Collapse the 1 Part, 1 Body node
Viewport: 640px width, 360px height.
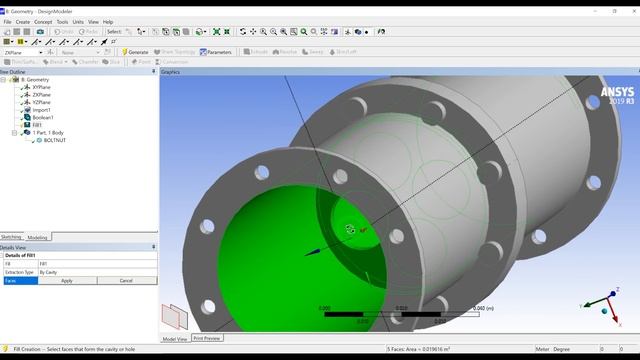point(15,133)
